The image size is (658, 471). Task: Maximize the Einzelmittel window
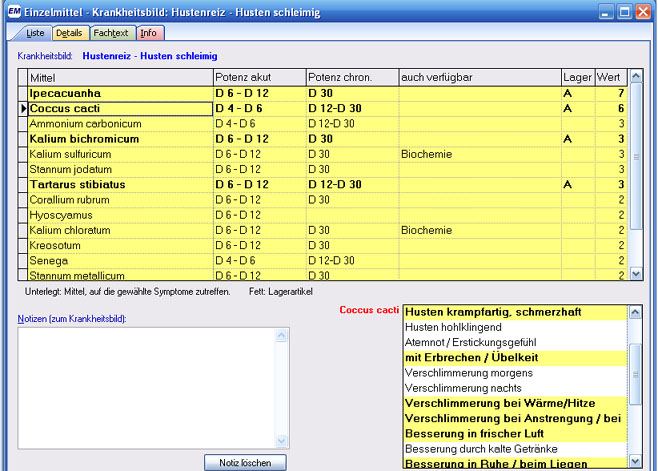(x=624, y=12)
